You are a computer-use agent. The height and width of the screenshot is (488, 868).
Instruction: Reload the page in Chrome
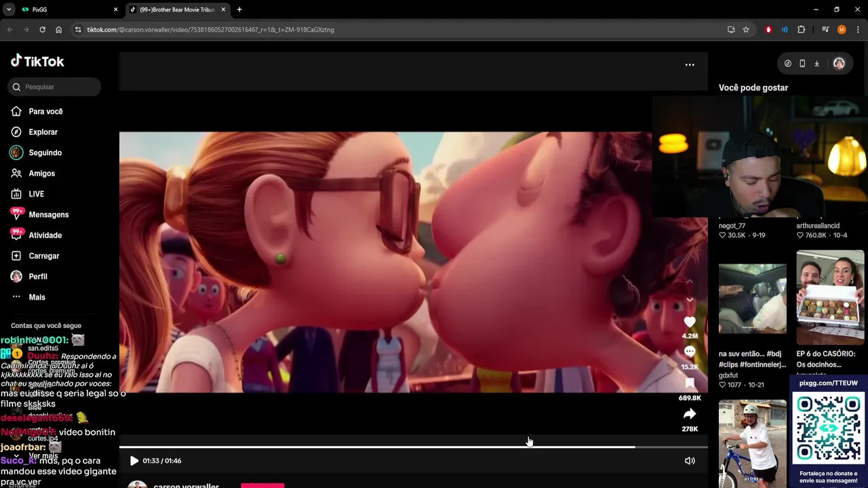(42, 30)
